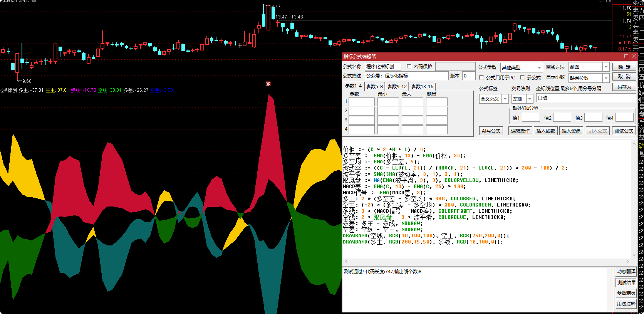This screenshot has width=644, height=314.
Task: Click the AI写公式 button
Action: [491, 131]
